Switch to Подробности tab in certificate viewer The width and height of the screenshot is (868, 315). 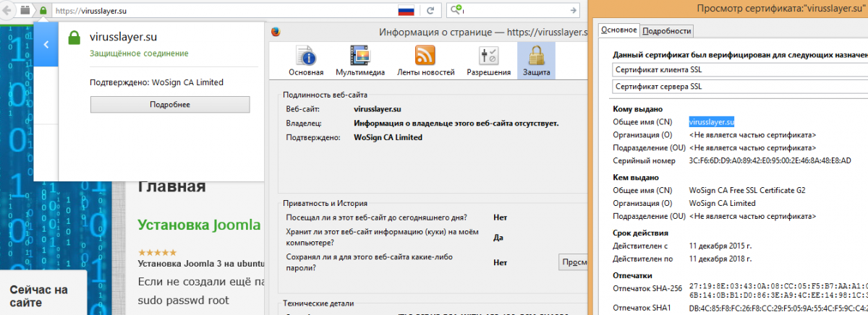(x=667, y=30)
